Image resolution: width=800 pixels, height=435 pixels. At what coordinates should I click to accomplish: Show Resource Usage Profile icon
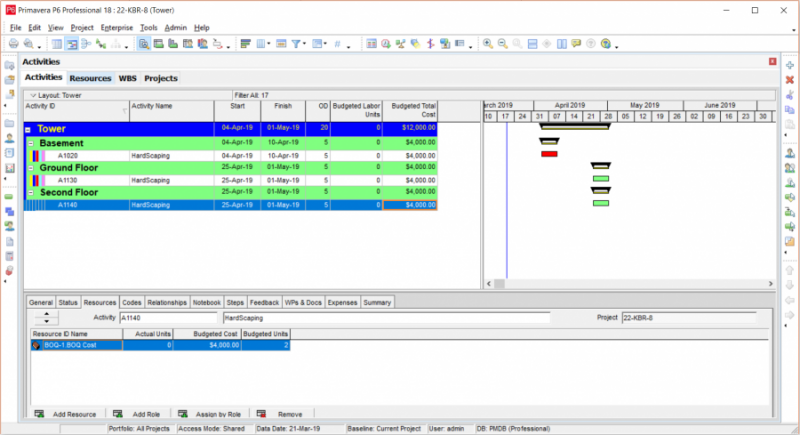(x=203, y=44)
